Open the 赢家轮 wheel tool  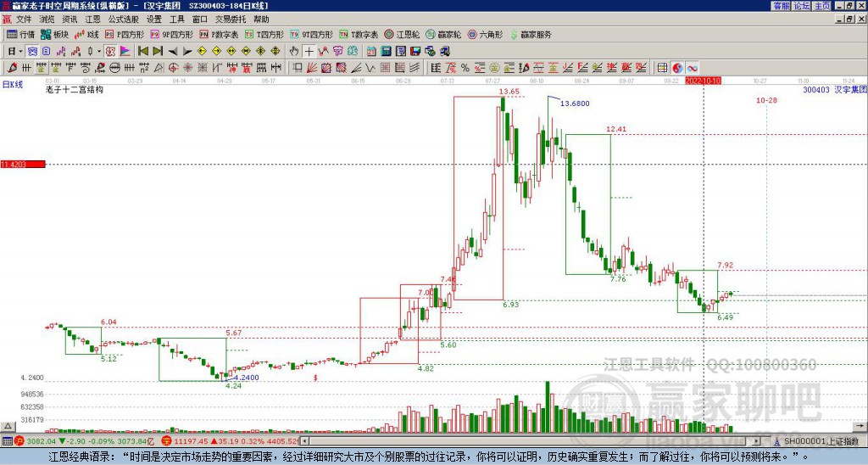point(443,34)
